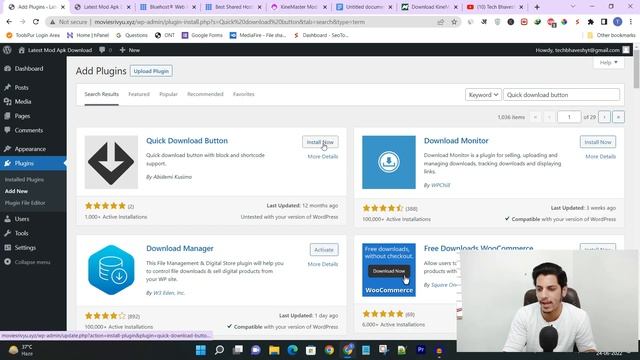This screenshot has width=640, height=360.
Task: Visit site Latest Mod Apk Download
Action: [x=55, y=50]
